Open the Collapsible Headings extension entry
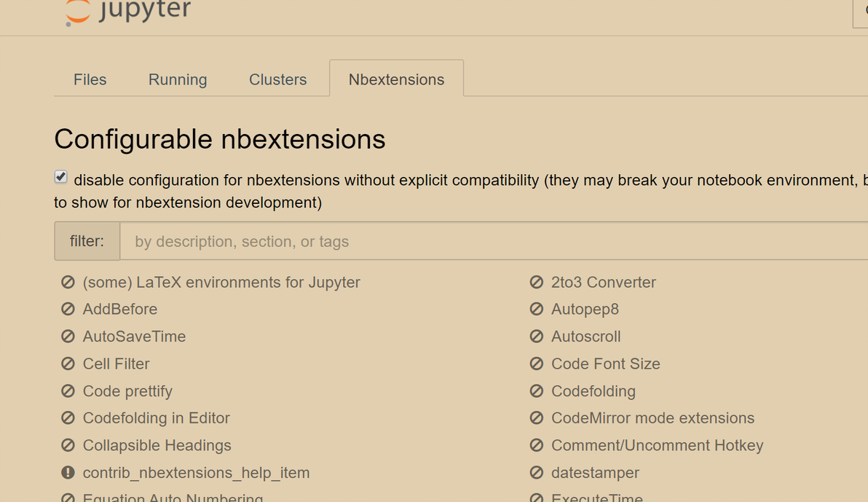 coord(157,445)
